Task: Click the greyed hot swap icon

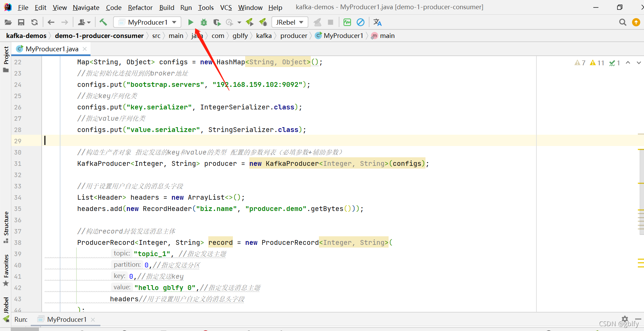Action: click(317, 22)
